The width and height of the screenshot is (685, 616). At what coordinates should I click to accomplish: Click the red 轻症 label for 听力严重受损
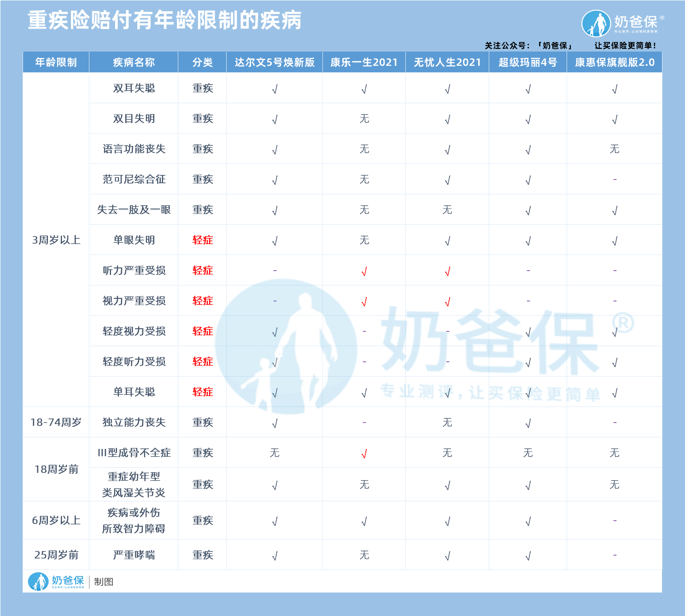tap(203, 270)
